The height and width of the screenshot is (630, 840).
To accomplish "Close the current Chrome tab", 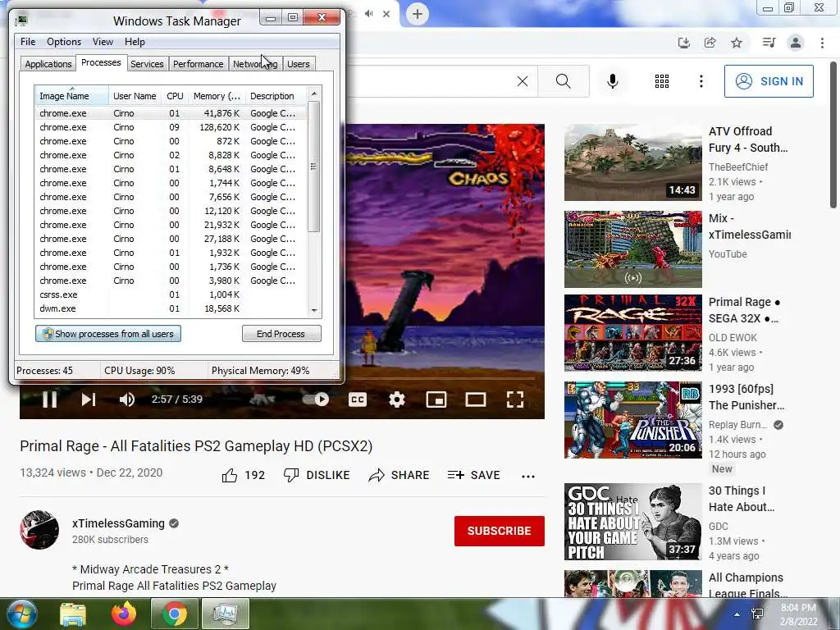I will pyautogui.click(x=386, y=14).
